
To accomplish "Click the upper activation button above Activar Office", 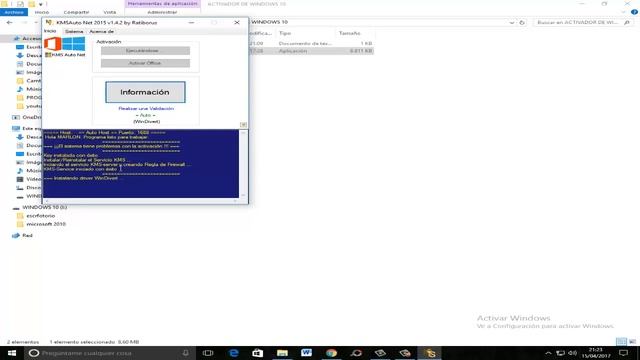I will [x=145, y=51].
